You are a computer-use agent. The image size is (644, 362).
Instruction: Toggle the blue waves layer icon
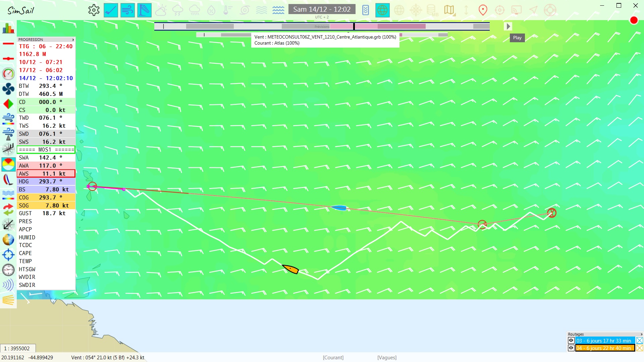coord(278,10)
